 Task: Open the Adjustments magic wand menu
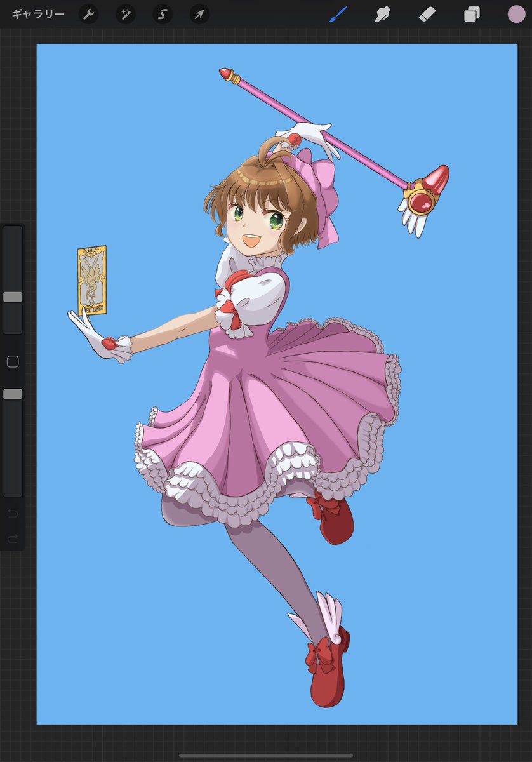(x=125, y=14)
